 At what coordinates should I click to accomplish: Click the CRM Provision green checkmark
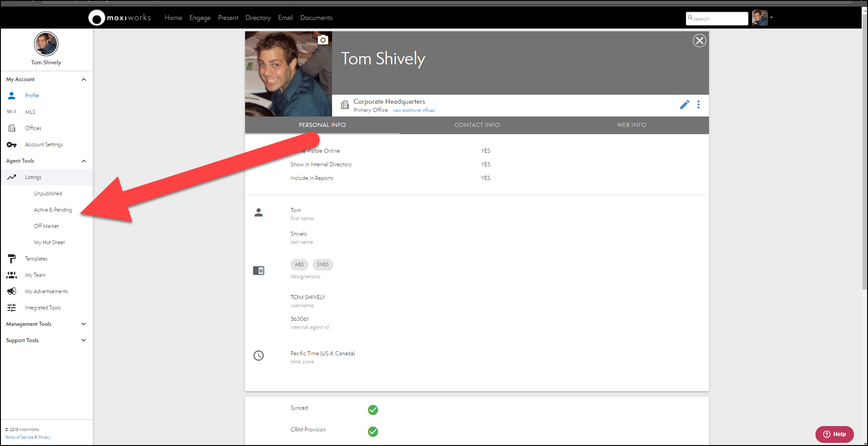(373, 431)
